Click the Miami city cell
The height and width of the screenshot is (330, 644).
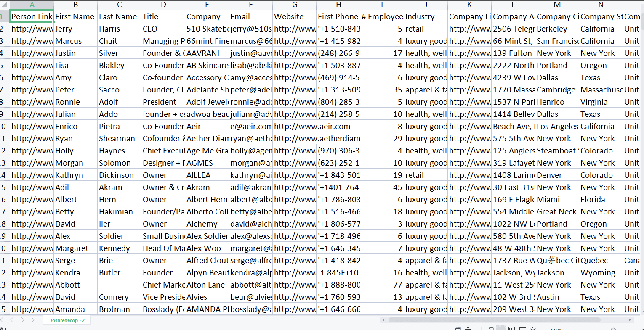[557, 199]
